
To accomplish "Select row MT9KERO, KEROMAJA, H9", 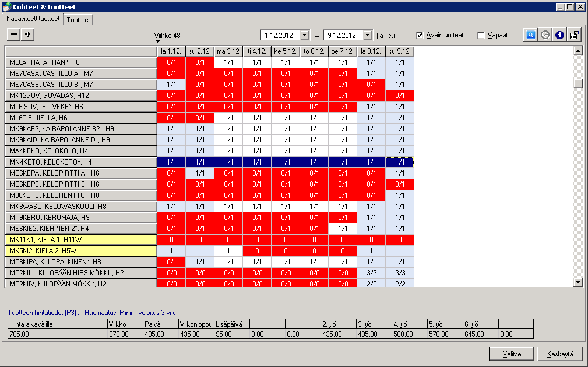I will tap(81, 218).
